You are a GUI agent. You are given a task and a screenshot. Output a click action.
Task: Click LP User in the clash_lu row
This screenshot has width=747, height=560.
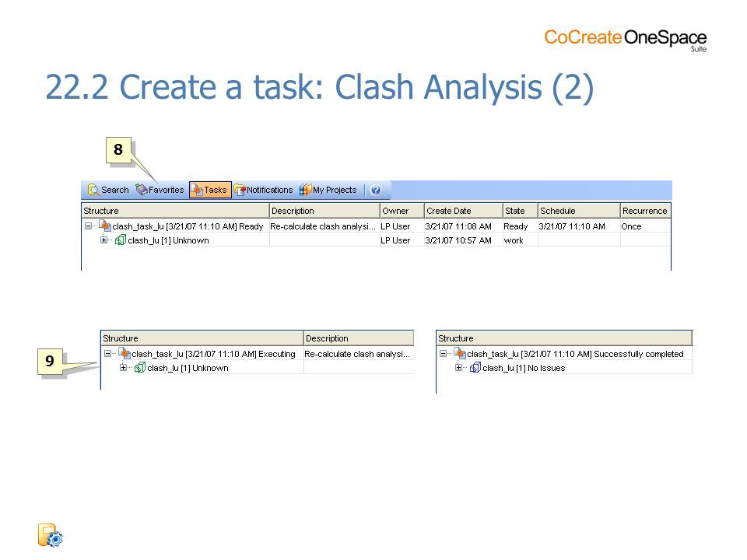tap(395, 240)
